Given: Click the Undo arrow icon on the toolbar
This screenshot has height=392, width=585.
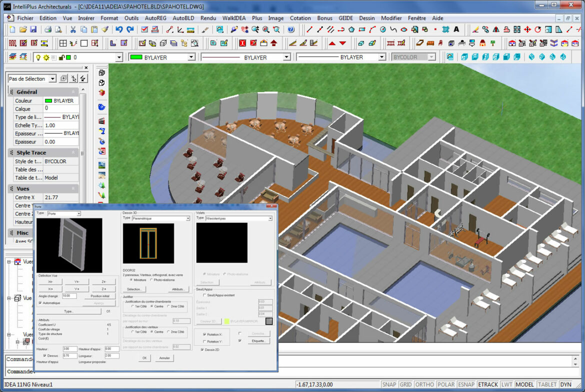Looking at the screenshot, I should (x=118, y=29).
